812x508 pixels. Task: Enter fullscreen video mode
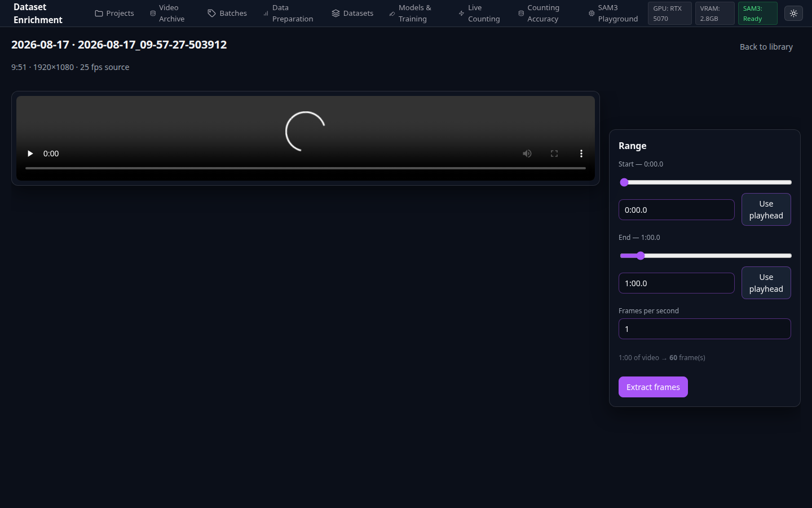[554, 154]
